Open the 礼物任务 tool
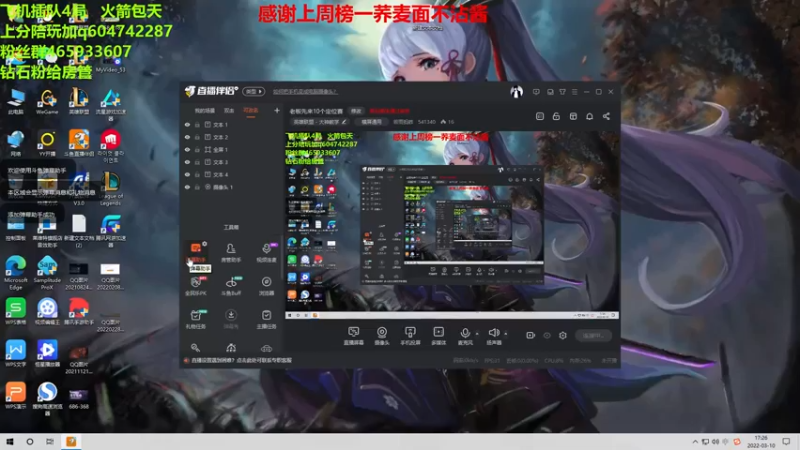Image resolution: width=800 pixels, height=450 pixels. [195, 319]
